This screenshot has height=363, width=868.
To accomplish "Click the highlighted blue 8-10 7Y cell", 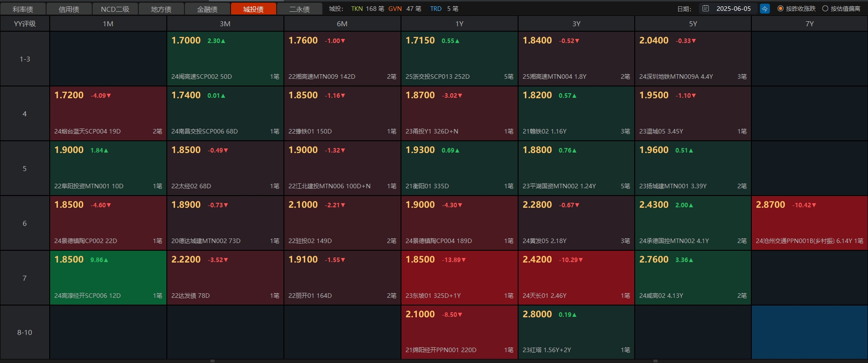I will pos(810,332).
